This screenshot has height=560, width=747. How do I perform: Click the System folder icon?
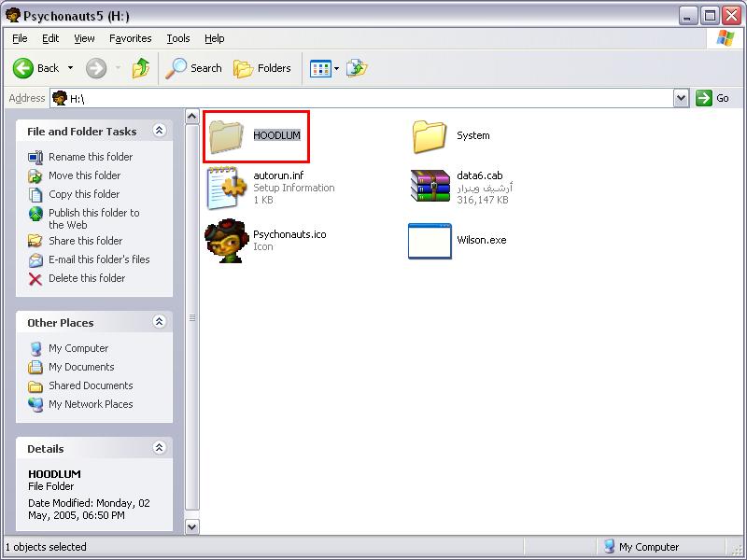(430, 136)
